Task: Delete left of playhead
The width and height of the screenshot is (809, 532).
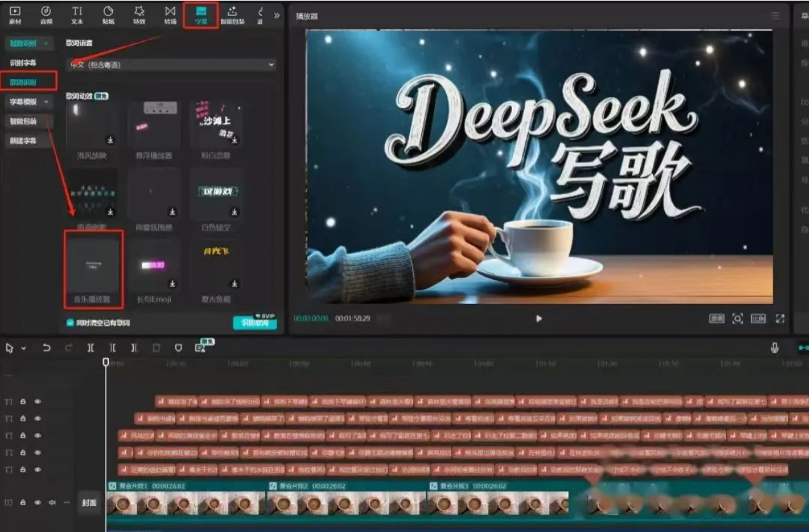Action: coord(112,348)
